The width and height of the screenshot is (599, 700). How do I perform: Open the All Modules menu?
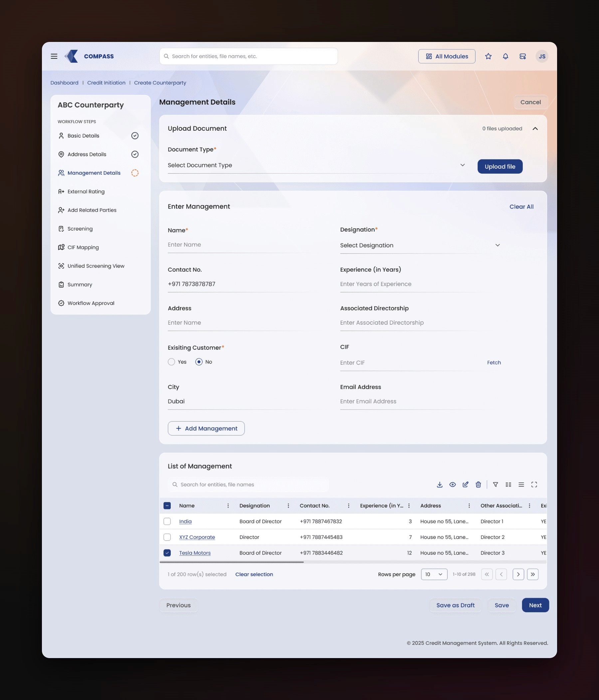[x=447, y=56]
